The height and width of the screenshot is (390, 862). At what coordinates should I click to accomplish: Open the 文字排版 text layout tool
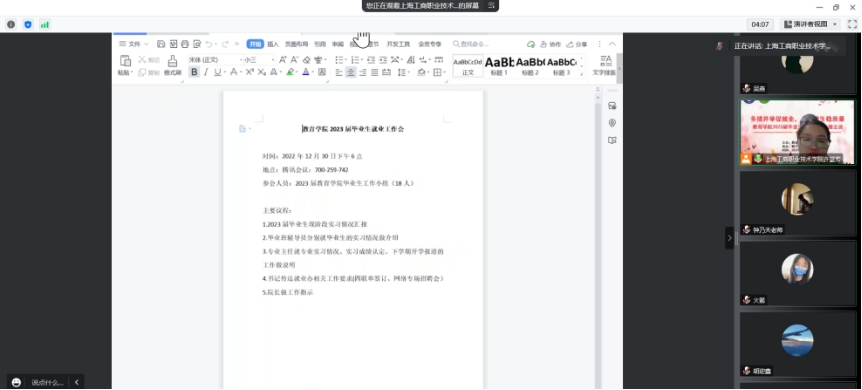[604, 65]
